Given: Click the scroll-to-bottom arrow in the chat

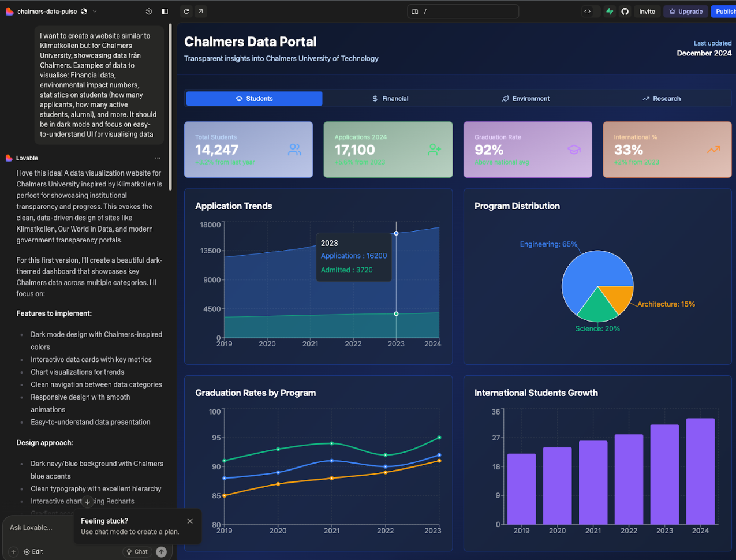Looking at the screenshot, I should tap(87, 502).
